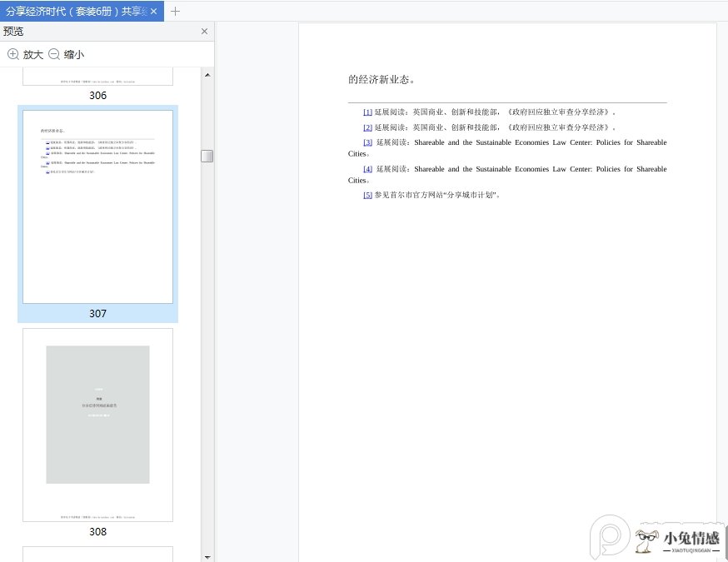Click the text 的经济新业态。
728x562 pixels.
click(x=381, y=80)
